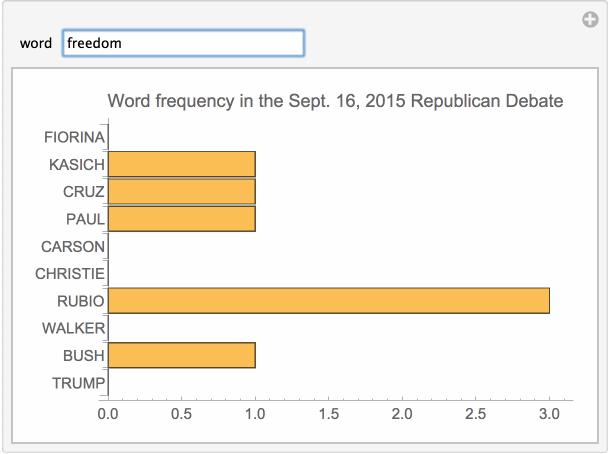Click the CARSON axis label
This screenshot has width=608, height=454.
click(72, 246)
